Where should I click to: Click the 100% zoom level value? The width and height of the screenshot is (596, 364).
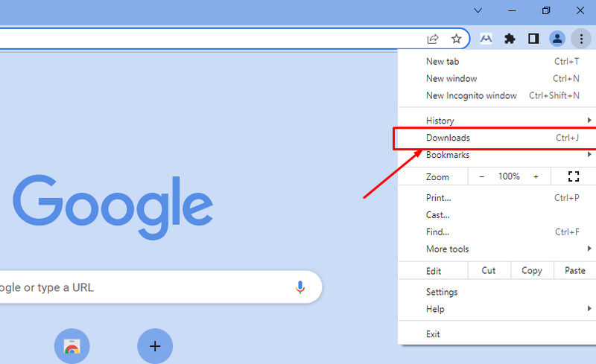tap(509, 176)
